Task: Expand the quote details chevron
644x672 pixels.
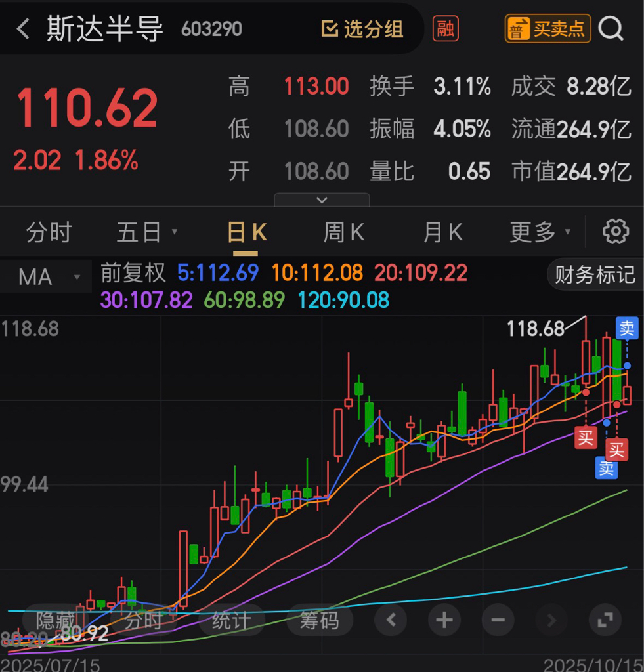Action: 322,199
